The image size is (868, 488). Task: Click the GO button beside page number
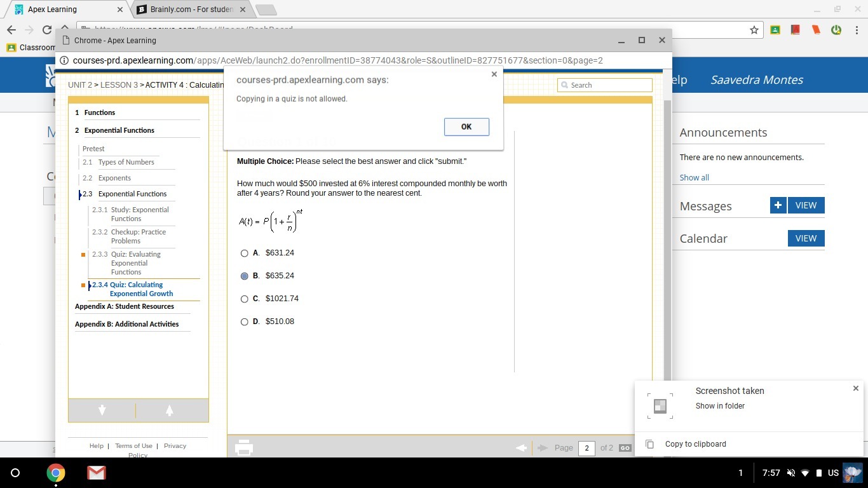625,448
